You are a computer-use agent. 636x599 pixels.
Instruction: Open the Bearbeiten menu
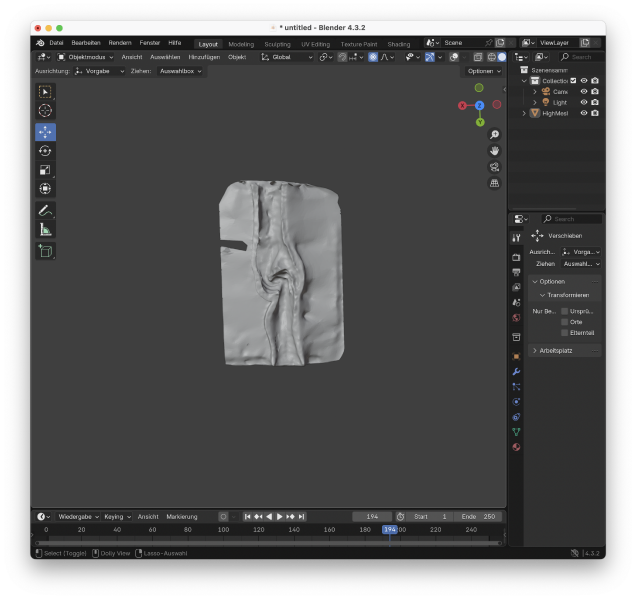(x=86, y=43)
